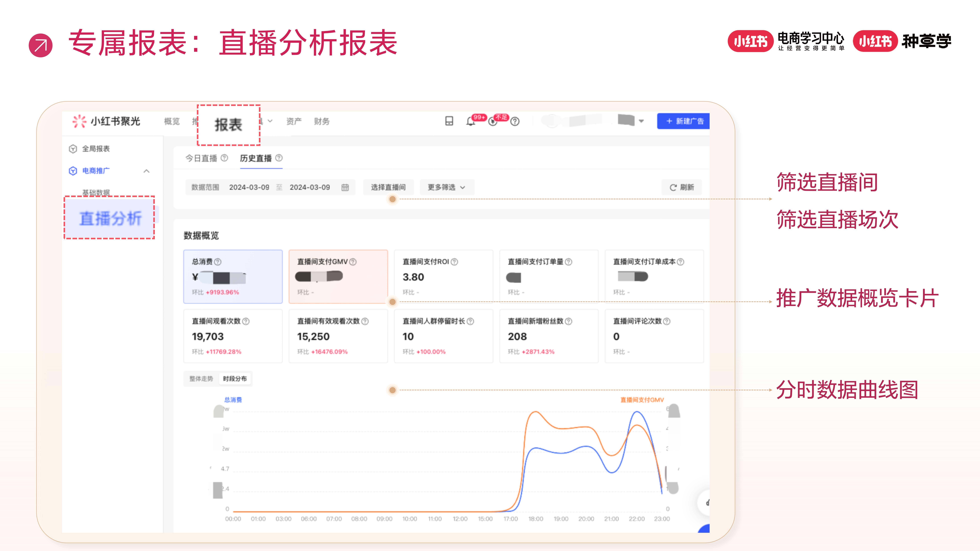The image size is (980, 551).
Task: Open the account dropdown arrow
Action: click(x=641, y=121)
